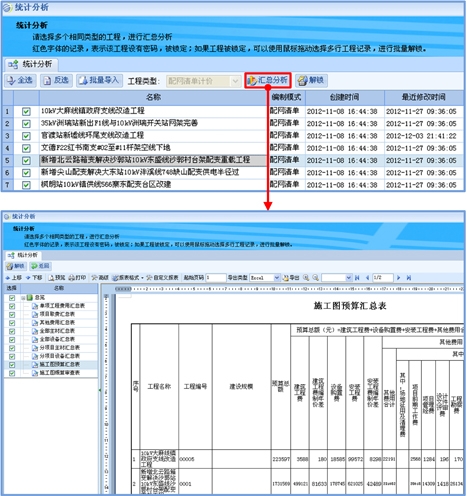Select the highlighted 施工图预算汇总表 tree item

tap(56, 364)
